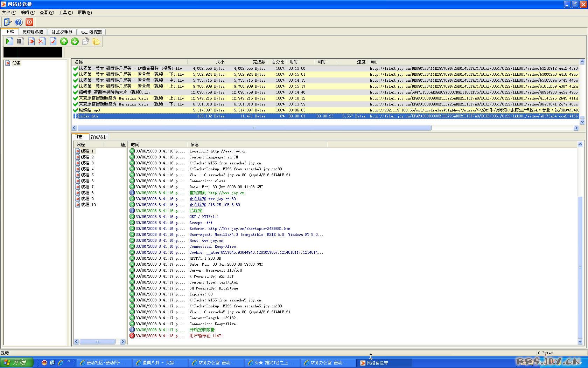This screenshot has width=588, height=368.
Task: Click the download list horizontal scrollbar thumb
Action: (x=254, y=128)
